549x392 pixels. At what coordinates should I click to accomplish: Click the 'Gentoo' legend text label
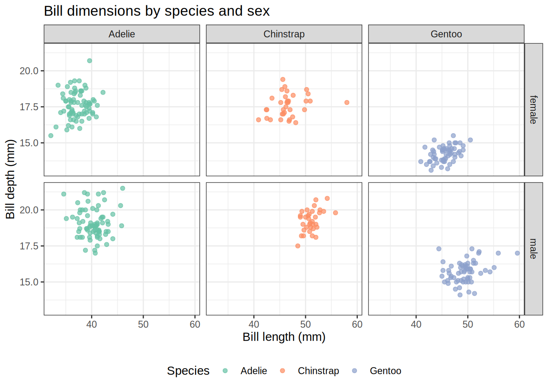(x=385, y=371)
